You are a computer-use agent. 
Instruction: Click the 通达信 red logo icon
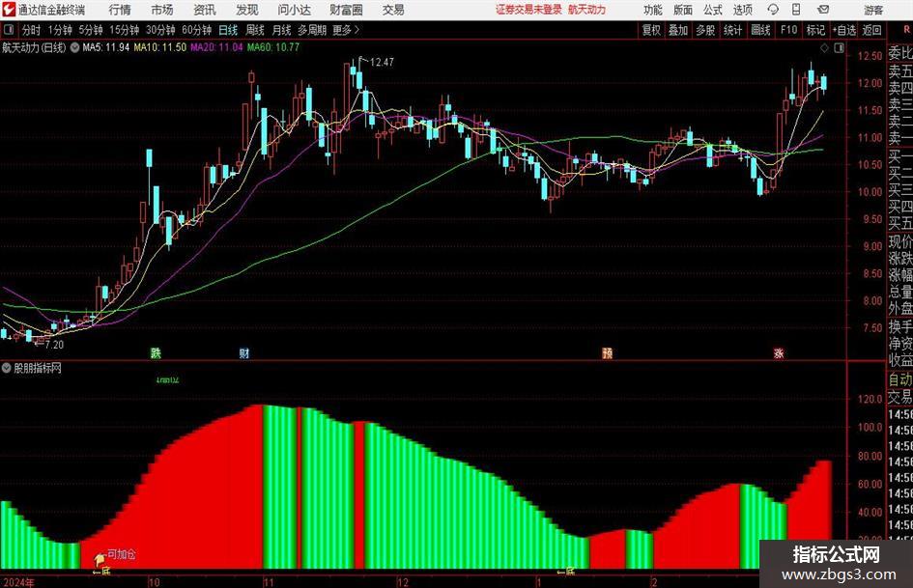pos(8,10)
